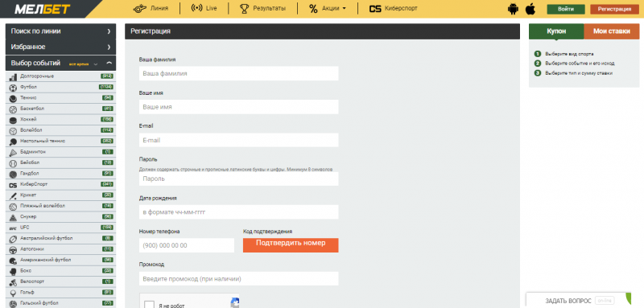This screenshot has width=644, height=308.
Task: Select the Бейсбол ball icon
Action: pos(13,162)
